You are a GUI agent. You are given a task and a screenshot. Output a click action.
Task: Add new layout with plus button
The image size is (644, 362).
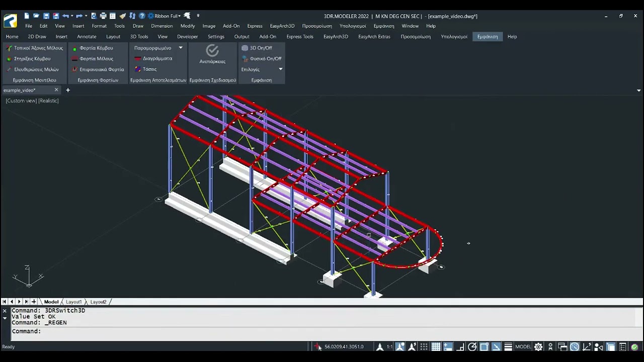(x=34, y=302)
